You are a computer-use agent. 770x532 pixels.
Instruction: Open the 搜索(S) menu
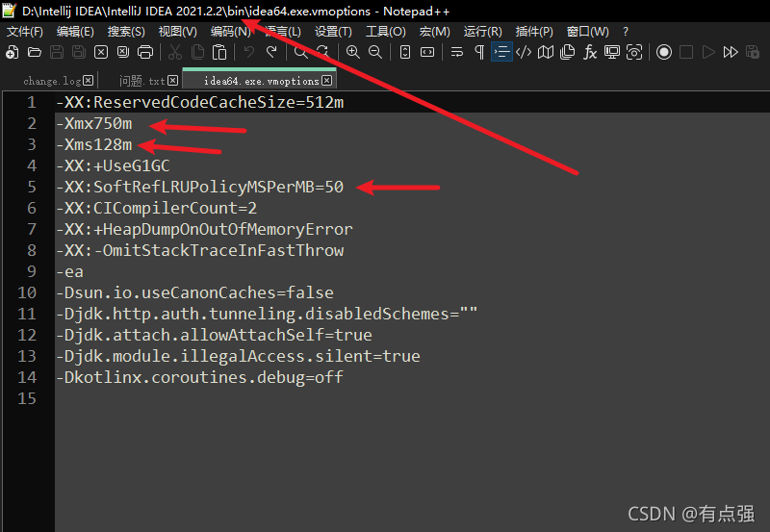tap(126, 32)
